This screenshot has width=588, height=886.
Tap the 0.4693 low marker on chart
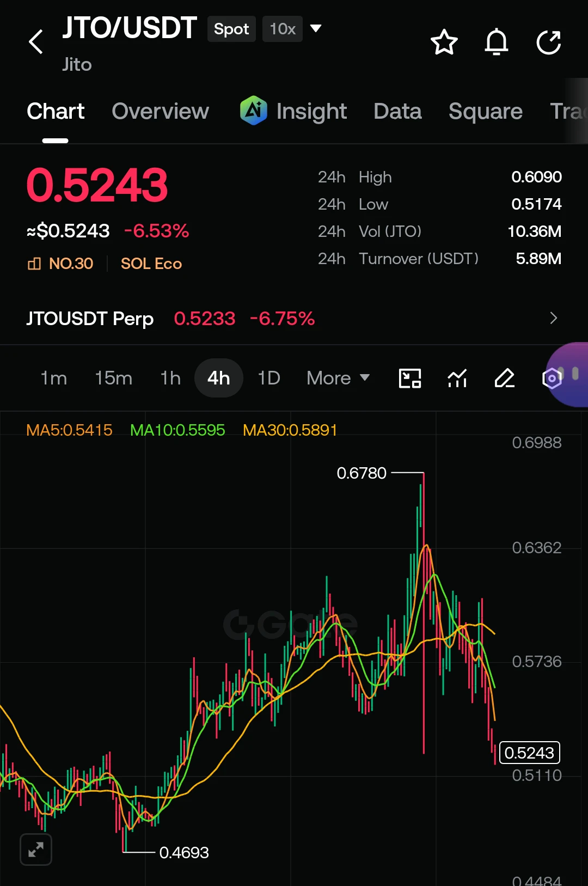pos(184,852)
